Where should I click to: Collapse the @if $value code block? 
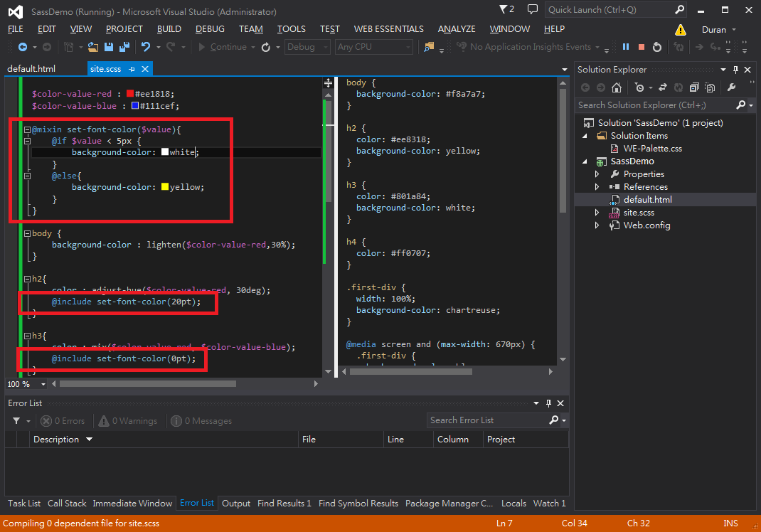27,142
